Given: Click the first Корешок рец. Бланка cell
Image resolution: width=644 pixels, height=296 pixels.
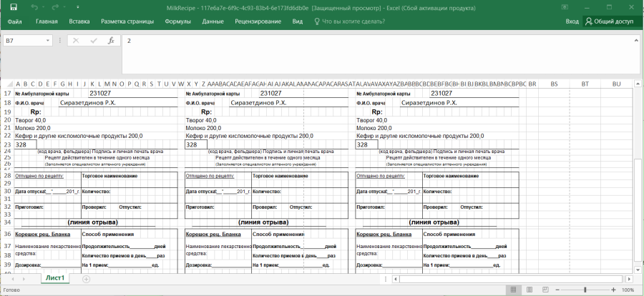Looking at the screenshot, I should click(x=42, y=235).
